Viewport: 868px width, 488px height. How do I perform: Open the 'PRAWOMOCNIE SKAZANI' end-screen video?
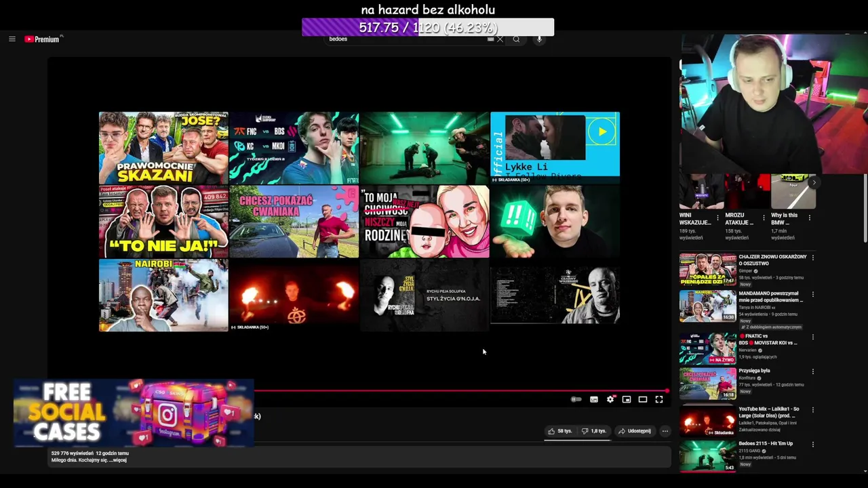(x=163, y=148)
